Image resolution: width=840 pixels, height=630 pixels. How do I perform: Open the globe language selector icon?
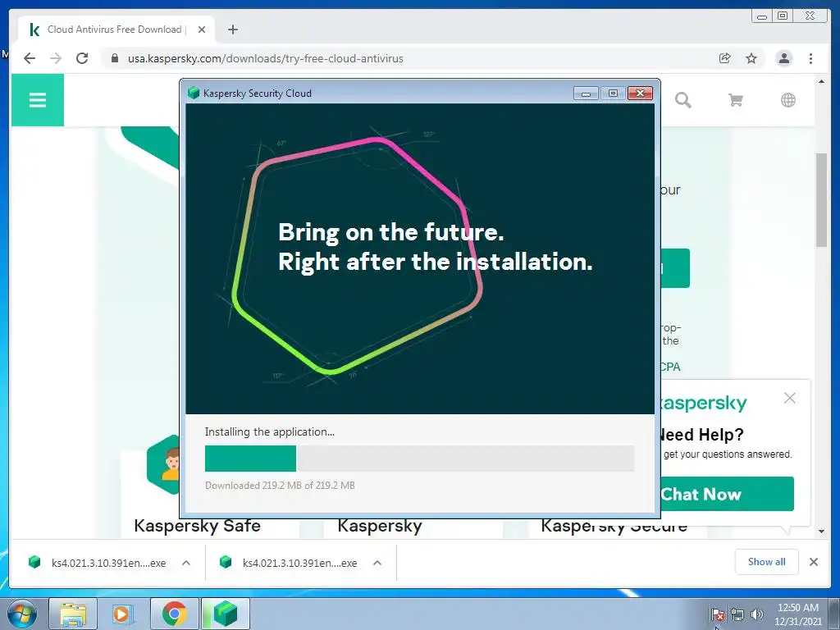[788, 100]
